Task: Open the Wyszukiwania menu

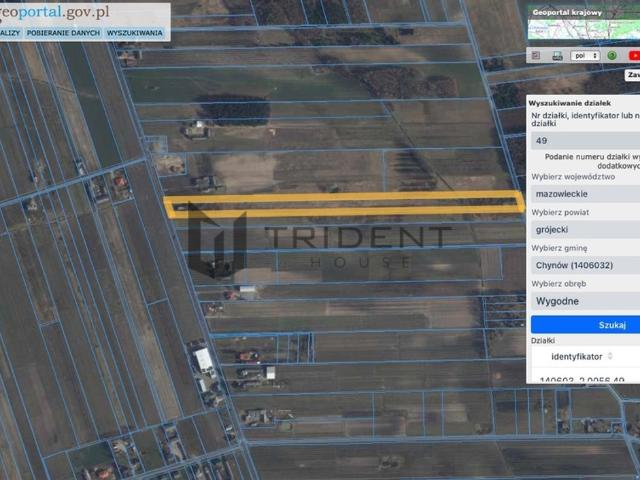Action: tap(134, 33)
